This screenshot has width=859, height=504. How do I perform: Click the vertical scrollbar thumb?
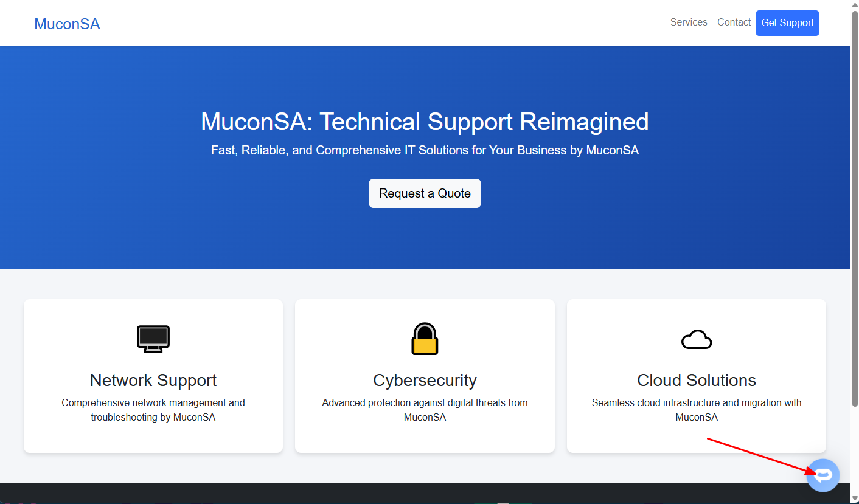tap(855, 207)
